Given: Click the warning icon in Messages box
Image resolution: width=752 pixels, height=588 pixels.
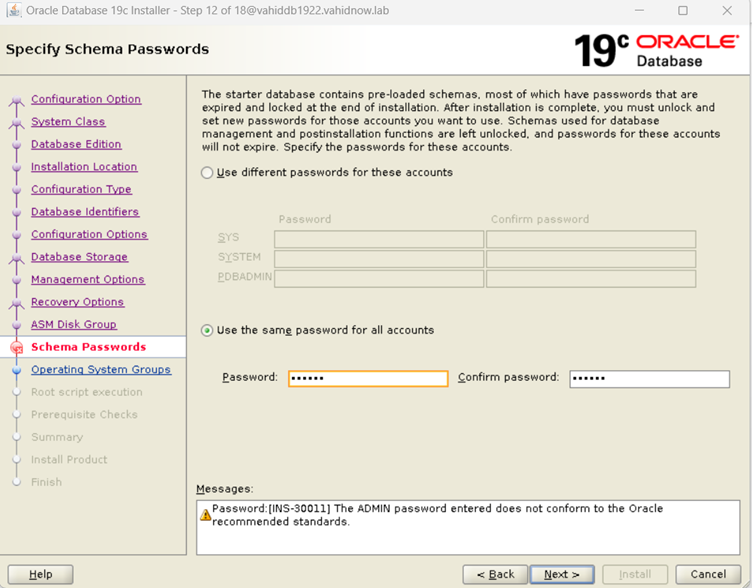Looking at the screenshot, I should (x=206, y=515).
